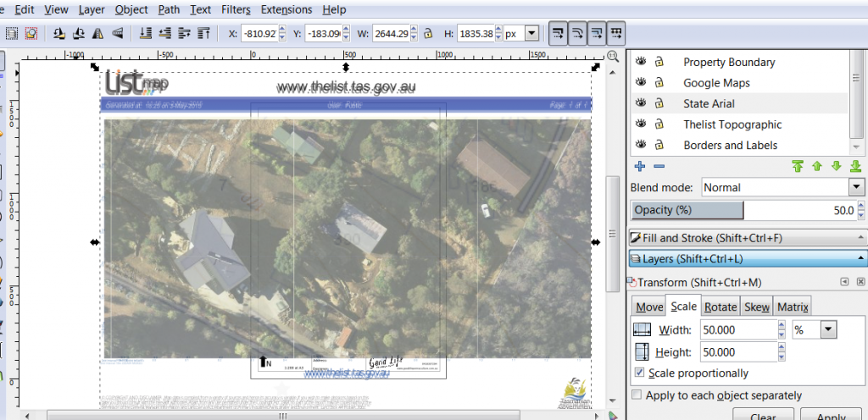The image size is (868, 420).
Task: Enable Apply to each object separately
Action: point(637,395)
